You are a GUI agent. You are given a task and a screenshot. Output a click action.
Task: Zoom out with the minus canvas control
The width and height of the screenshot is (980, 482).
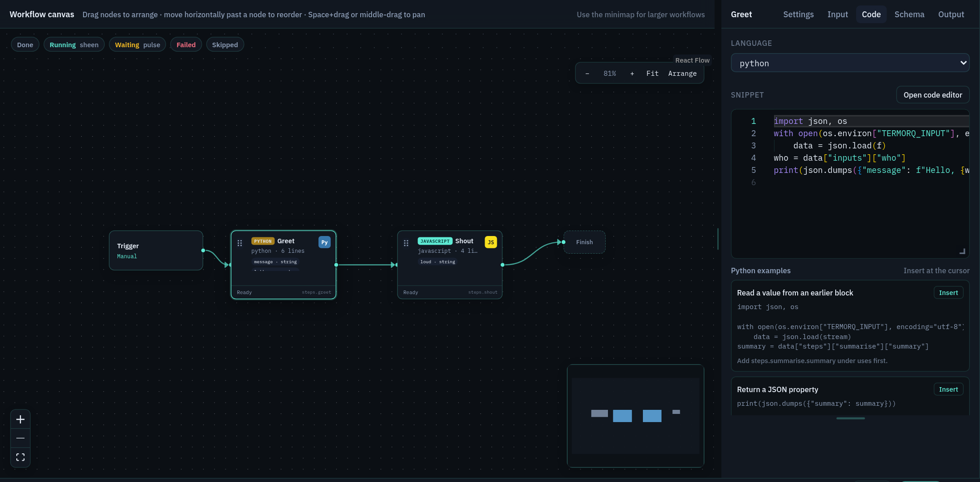click(20, 438)
